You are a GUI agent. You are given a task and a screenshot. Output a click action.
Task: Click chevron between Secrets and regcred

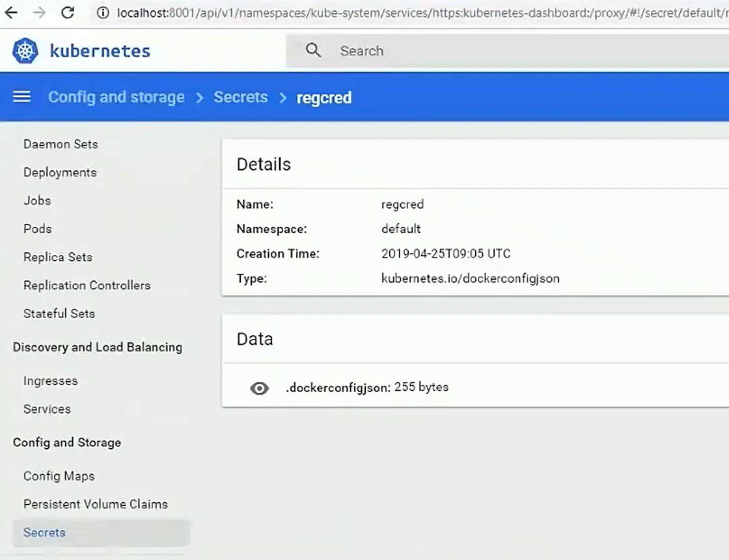coord(282,98)
